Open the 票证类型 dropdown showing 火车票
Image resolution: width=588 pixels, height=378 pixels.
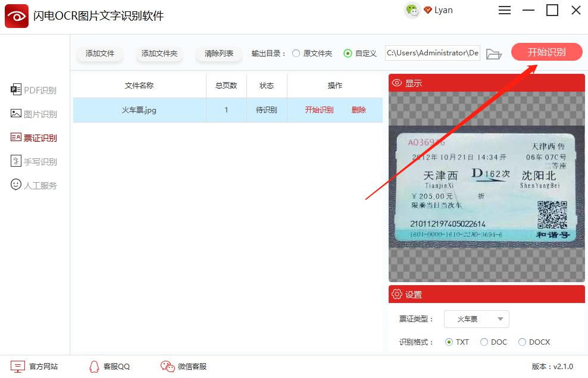[x=477, y=319]
